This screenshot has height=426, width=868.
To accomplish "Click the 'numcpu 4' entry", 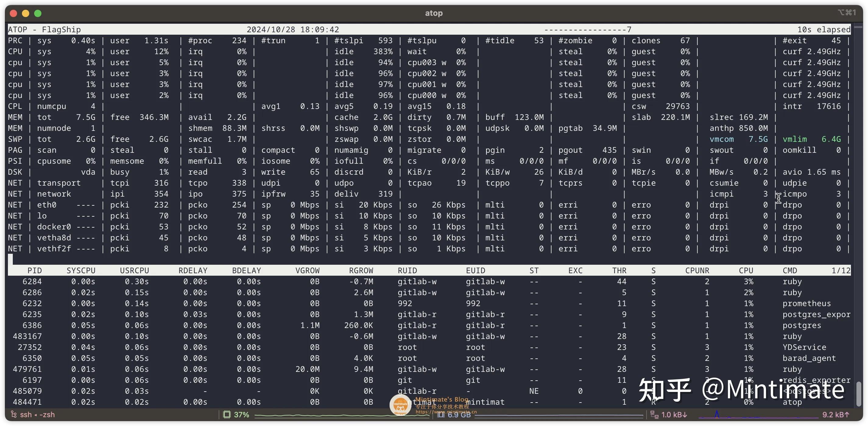I will coord(66,106).
